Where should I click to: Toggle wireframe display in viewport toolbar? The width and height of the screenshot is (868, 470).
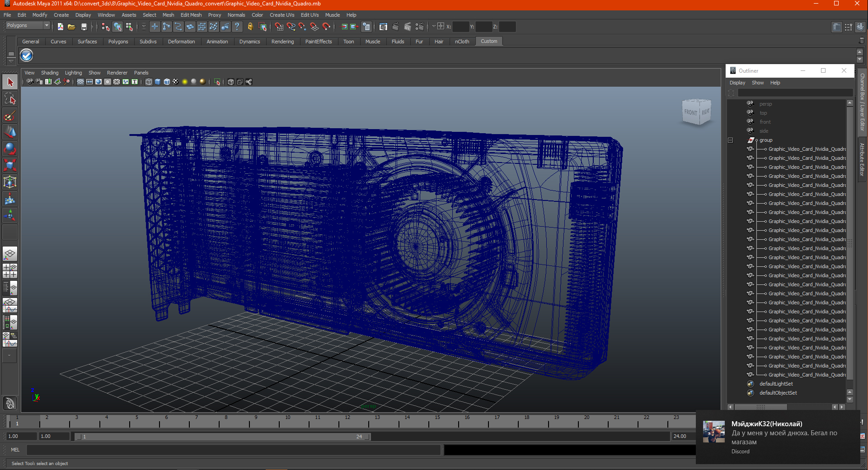click(149, 82)
